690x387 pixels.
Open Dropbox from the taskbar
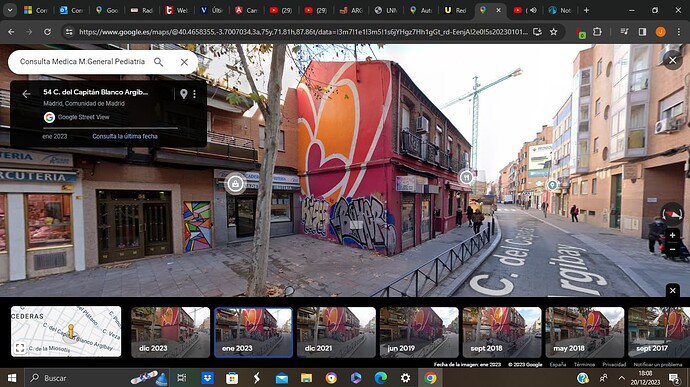tap(207, 378)
